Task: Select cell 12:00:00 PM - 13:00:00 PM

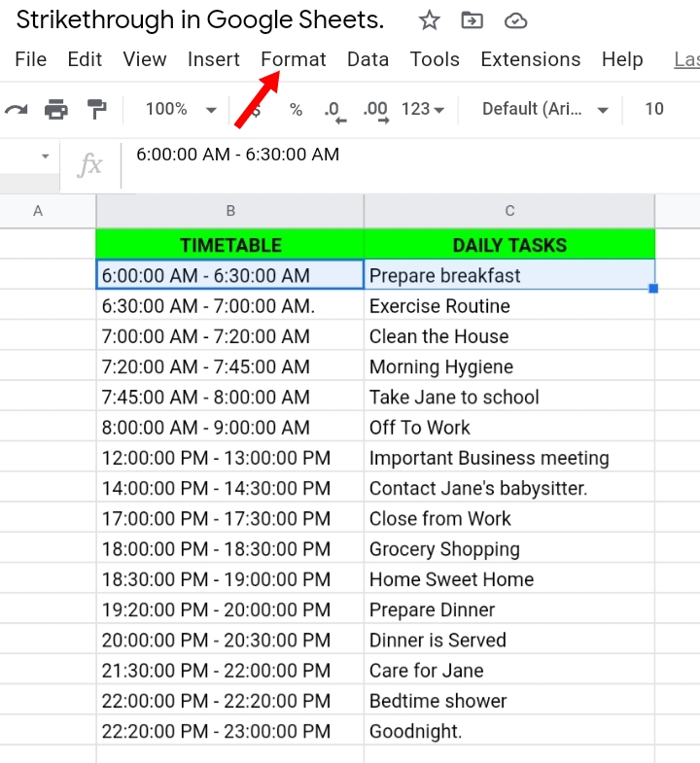Action: pyautogui.click(x=230, y=458)
